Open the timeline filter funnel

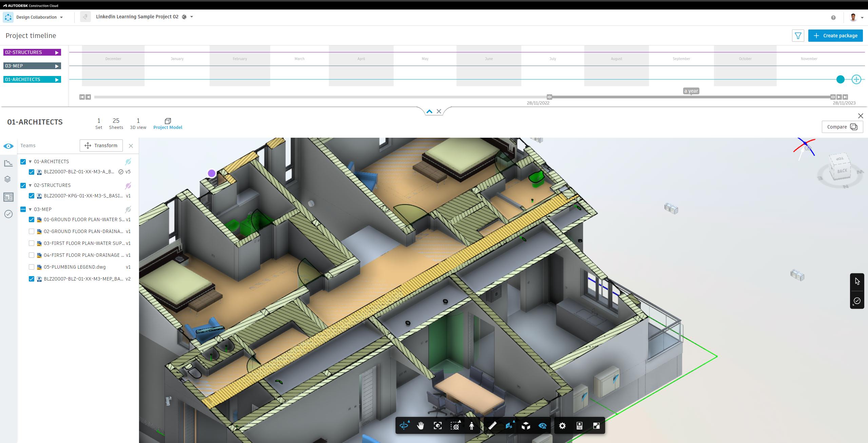click(798, 36)
